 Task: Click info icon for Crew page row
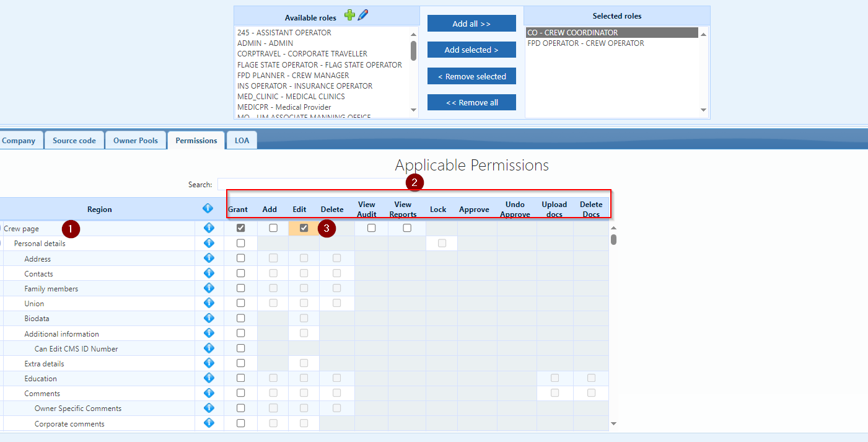pos(209,228)
